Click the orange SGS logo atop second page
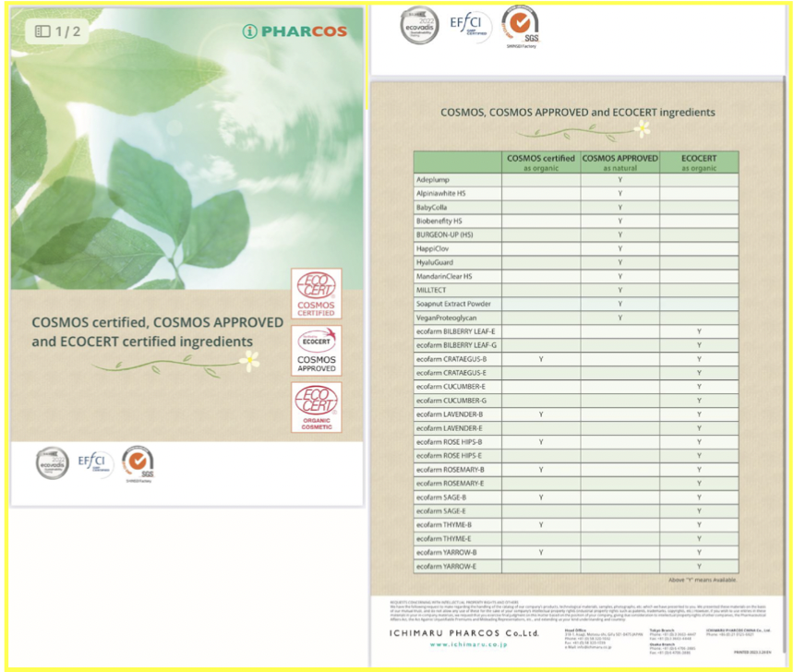 coord(521,25)
